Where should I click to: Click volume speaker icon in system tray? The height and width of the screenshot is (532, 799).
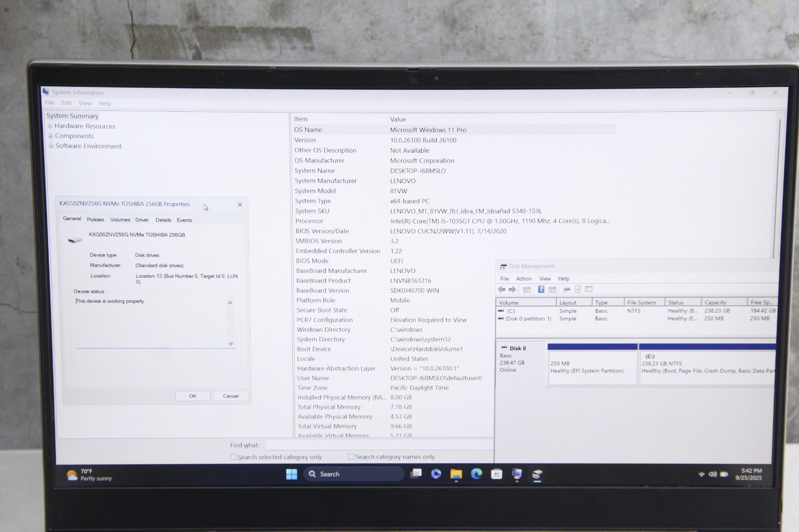(x=713, y=474)
